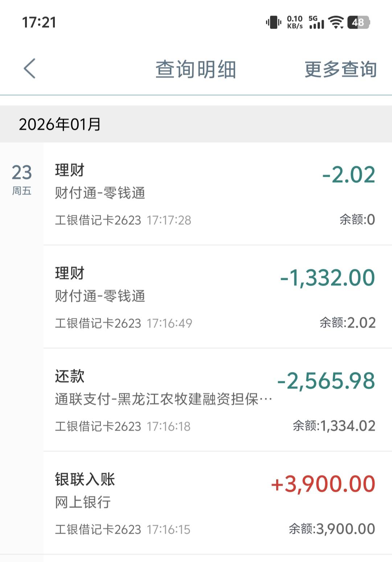Open 更多查询 for more queries
Viewport: 392px width, 562px height.
tap(340, 69)
